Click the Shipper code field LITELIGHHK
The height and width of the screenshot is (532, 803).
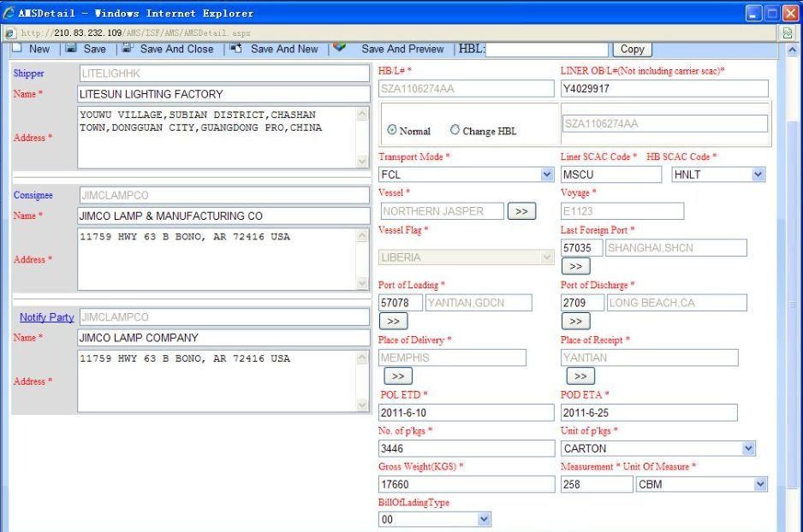(x=224, y=74)
